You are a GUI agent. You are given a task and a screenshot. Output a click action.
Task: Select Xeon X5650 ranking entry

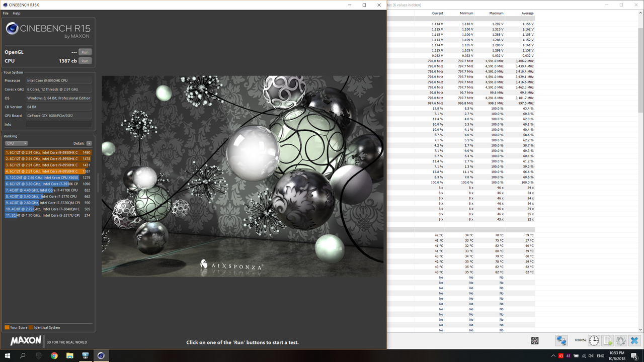pyautogui.click(x=48, y=177)
